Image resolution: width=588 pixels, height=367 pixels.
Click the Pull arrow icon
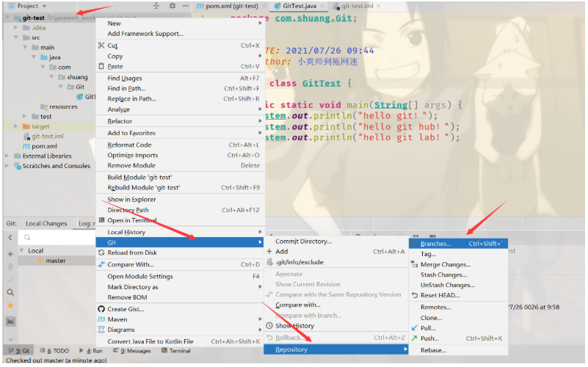click(414, 328)
